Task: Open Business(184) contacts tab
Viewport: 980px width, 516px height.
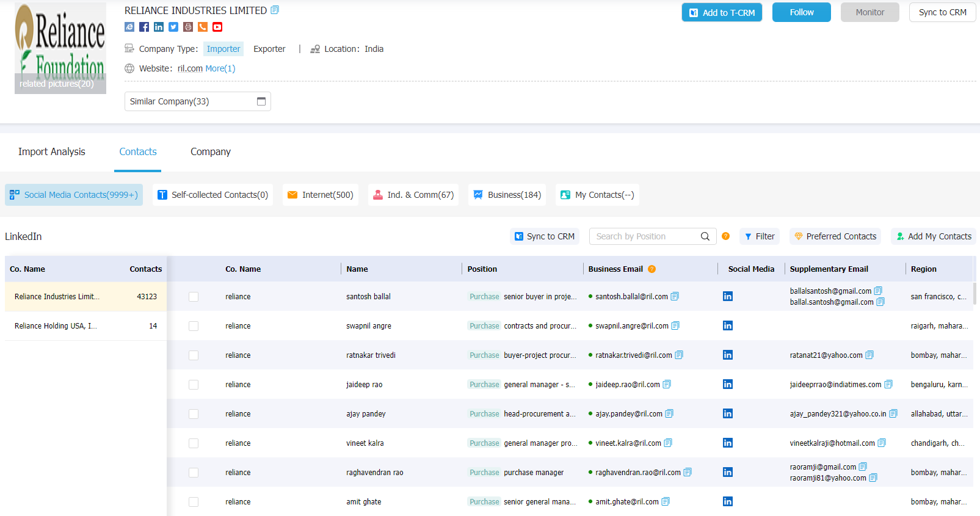Action: 507,195
